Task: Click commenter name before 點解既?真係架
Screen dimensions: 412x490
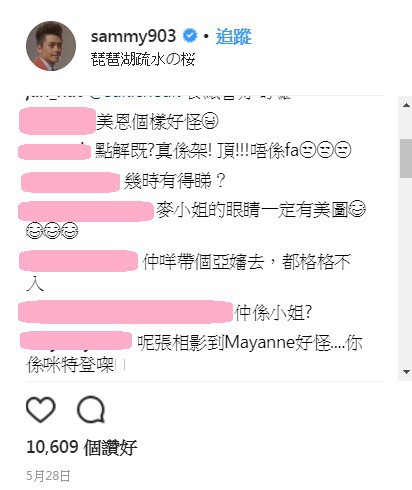Action: pyautogui.click(x=54, y=152)
